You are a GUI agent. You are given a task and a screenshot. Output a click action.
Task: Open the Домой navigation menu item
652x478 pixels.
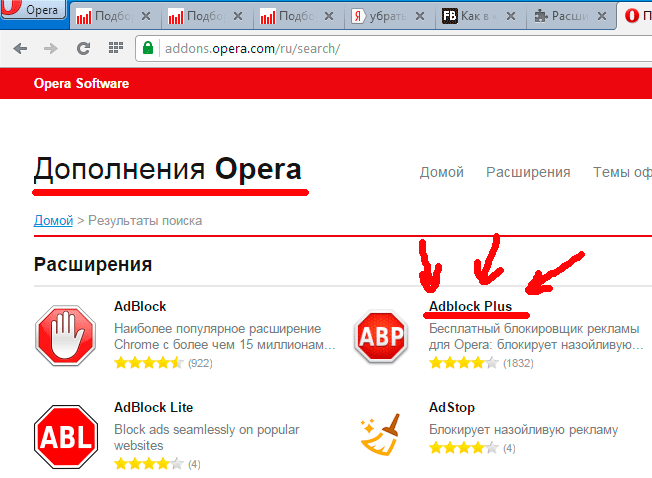(x=442, y=172)
